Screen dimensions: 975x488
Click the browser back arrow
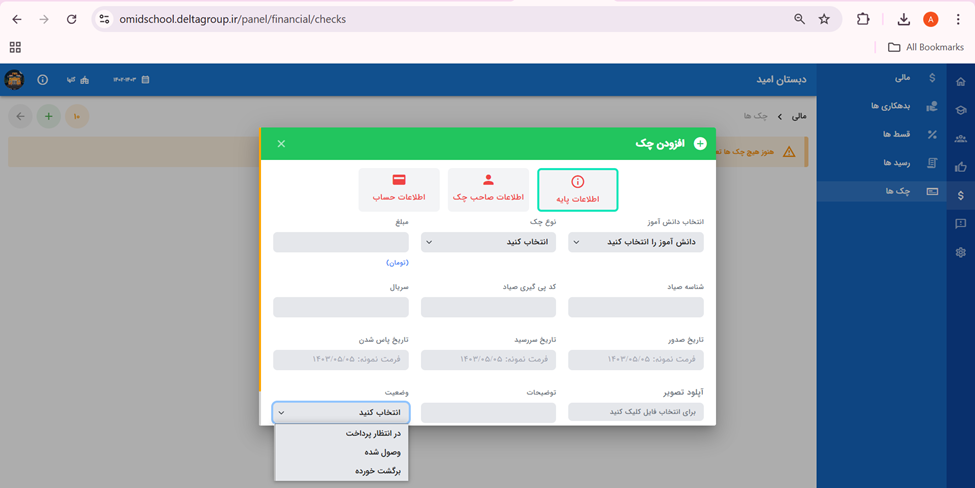coord(17,19)
